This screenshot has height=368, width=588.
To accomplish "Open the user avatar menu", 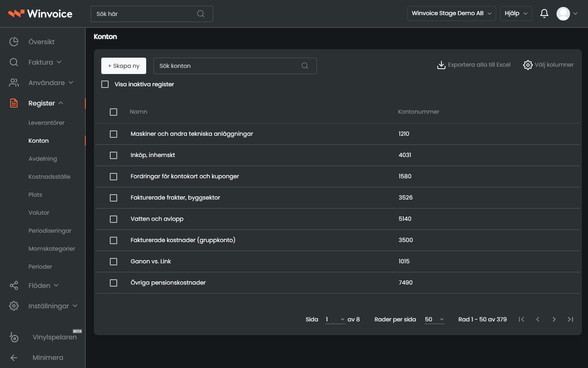I will click(x=567, y=13).
